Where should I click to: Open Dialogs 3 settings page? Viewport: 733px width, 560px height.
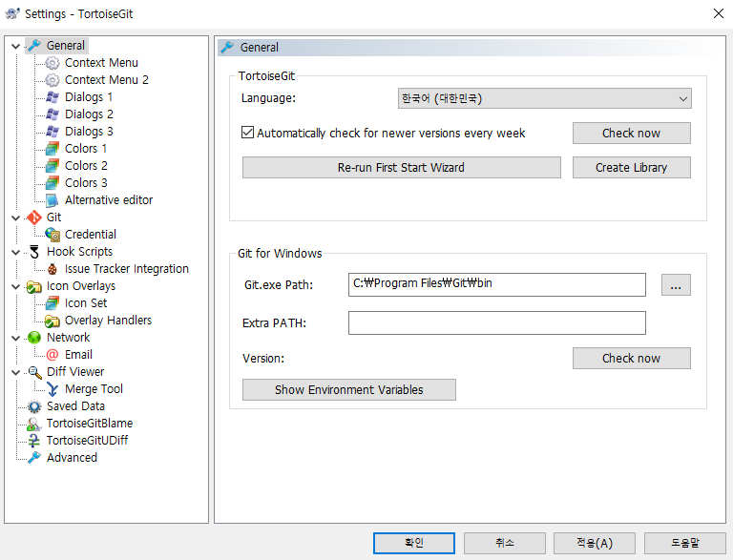(x=89, y=132)
